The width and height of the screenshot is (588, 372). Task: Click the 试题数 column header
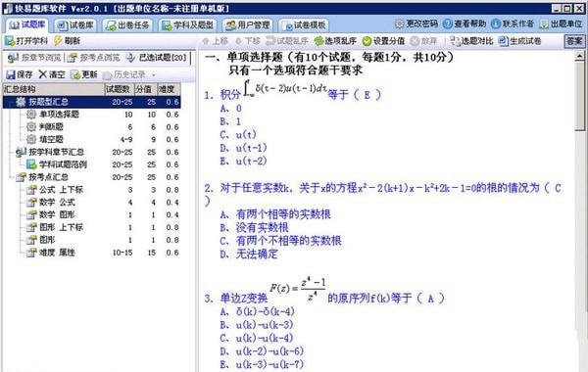coord(119,89)
